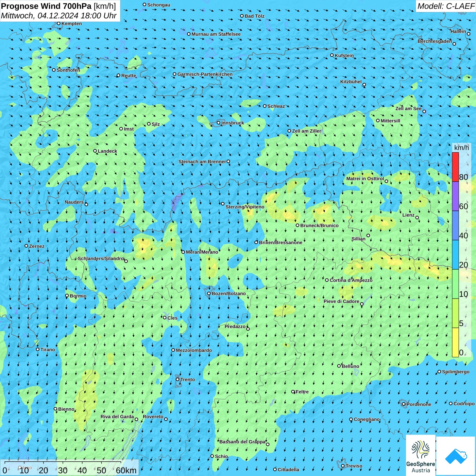Click the 'Pordenone' city label
The width and height of the screenshot is (476, 476).
click(419, 404)
